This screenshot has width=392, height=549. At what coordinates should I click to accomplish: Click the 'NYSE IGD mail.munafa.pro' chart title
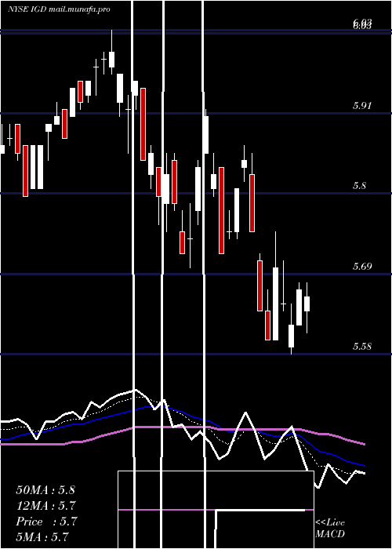[x=59, y=9]
